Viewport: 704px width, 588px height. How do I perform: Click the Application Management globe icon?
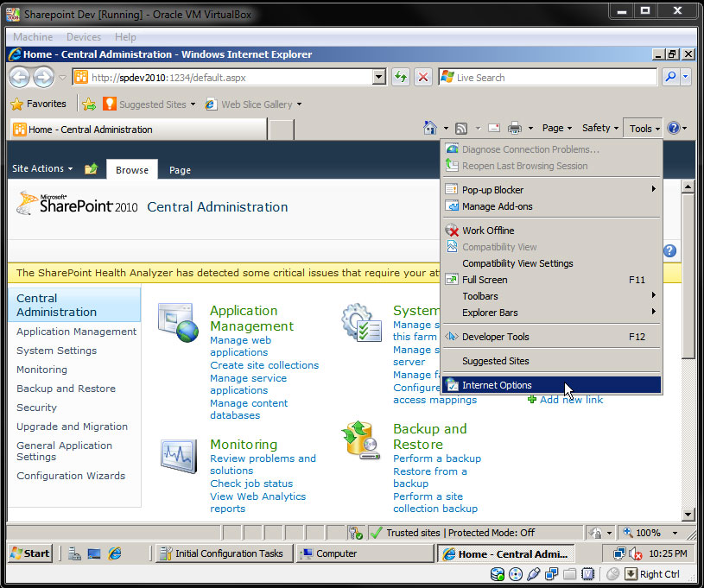[x=178, y=322]
